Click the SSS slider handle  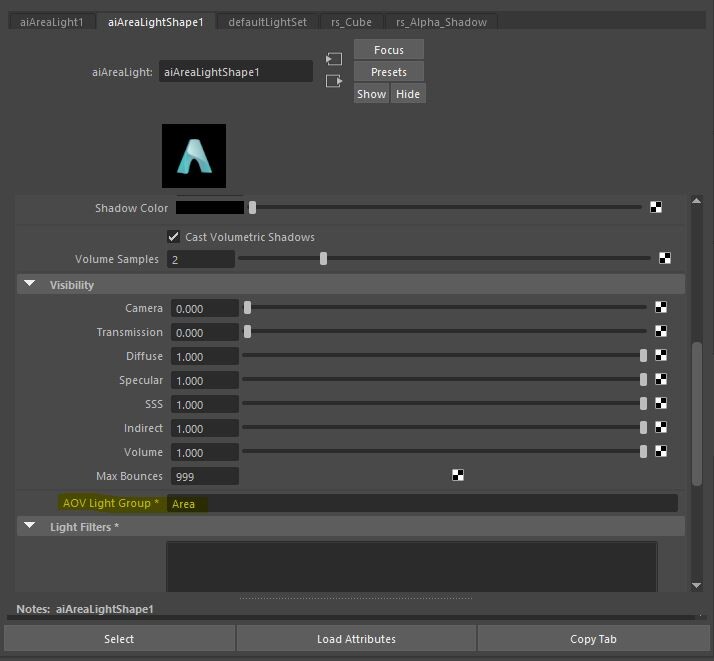click(643, 403)
